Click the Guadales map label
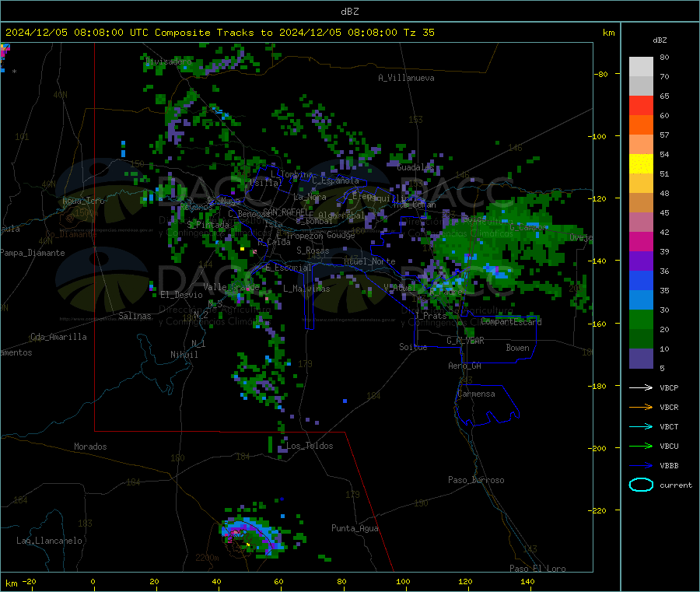 coord(415,167)
